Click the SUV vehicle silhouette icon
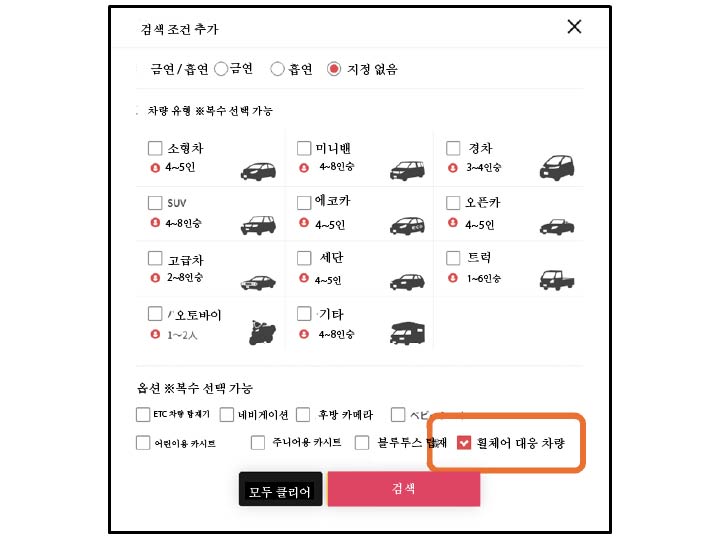This screenshot has width=720, height=540. (x=258, y=225)
